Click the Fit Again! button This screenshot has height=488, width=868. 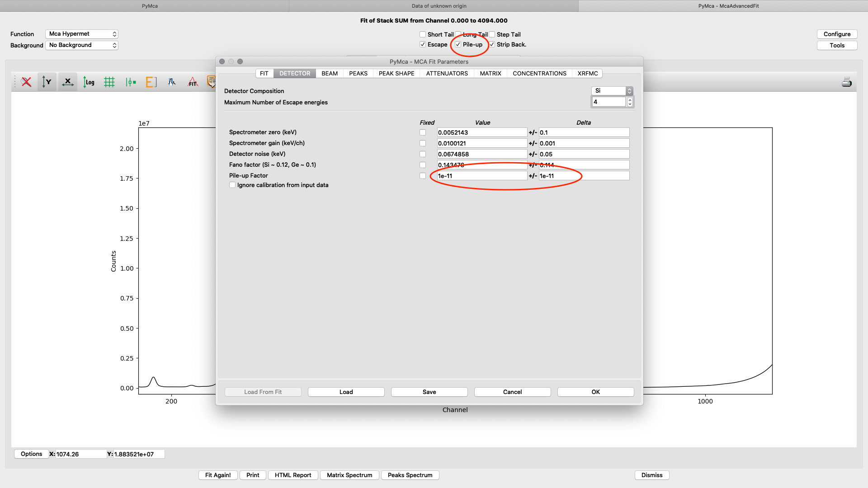218,475
